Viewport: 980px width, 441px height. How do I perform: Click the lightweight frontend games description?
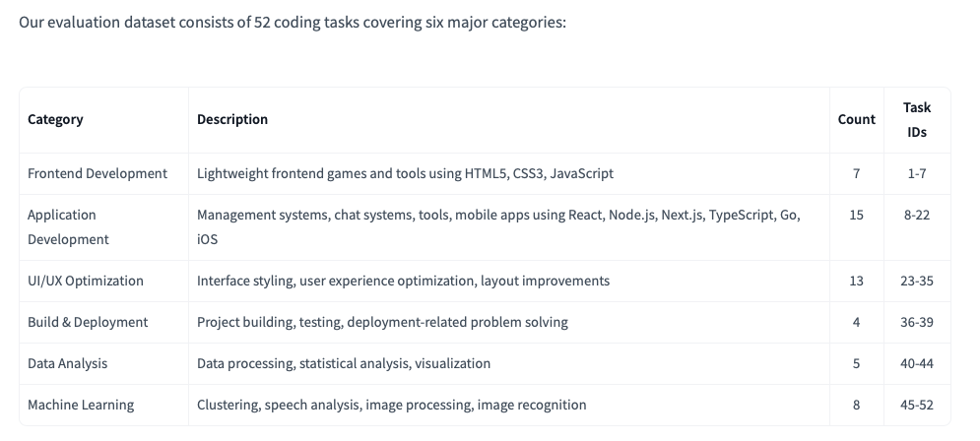pyautogui.click(x=405, y=173)
